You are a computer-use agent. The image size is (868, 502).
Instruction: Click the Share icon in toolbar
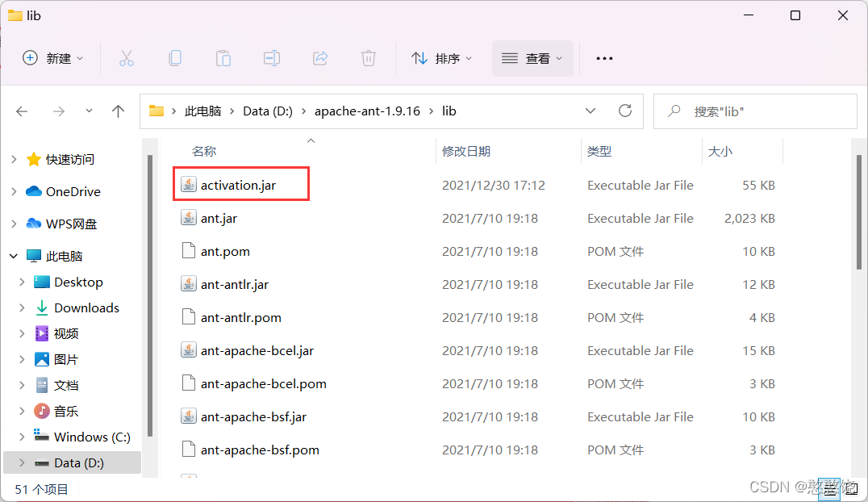[320, 58]
